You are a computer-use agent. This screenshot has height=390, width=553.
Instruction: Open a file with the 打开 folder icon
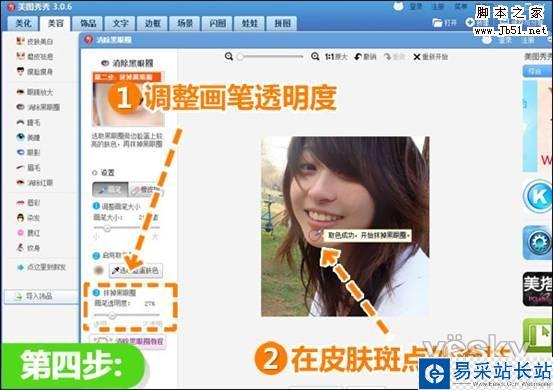coord(444,23)
